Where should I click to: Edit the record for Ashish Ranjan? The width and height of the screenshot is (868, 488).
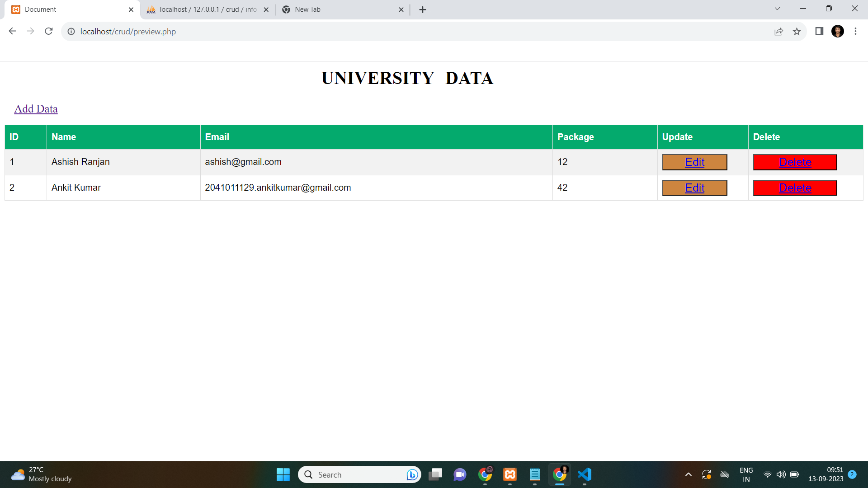(694, 162)
